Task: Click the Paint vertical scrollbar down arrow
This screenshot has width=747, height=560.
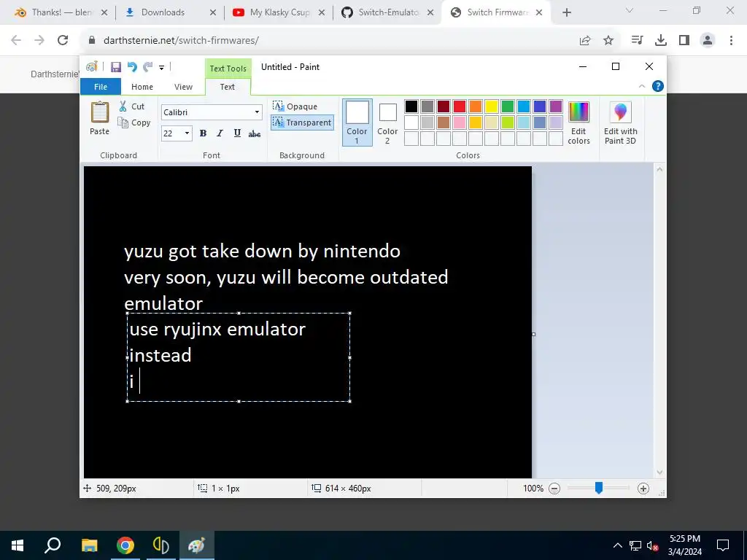Action: coord(659,472)
